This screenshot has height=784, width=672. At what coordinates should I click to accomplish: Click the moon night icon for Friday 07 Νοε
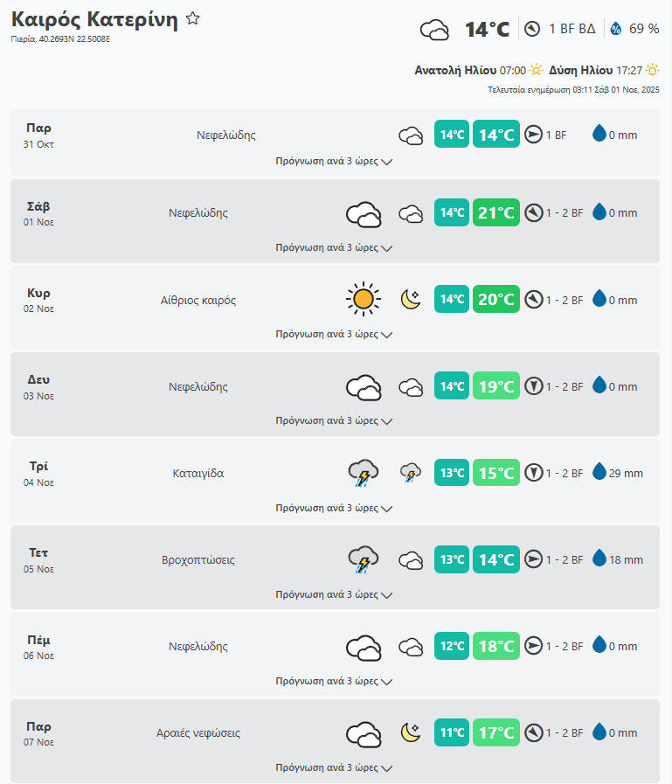pos(411,732)
